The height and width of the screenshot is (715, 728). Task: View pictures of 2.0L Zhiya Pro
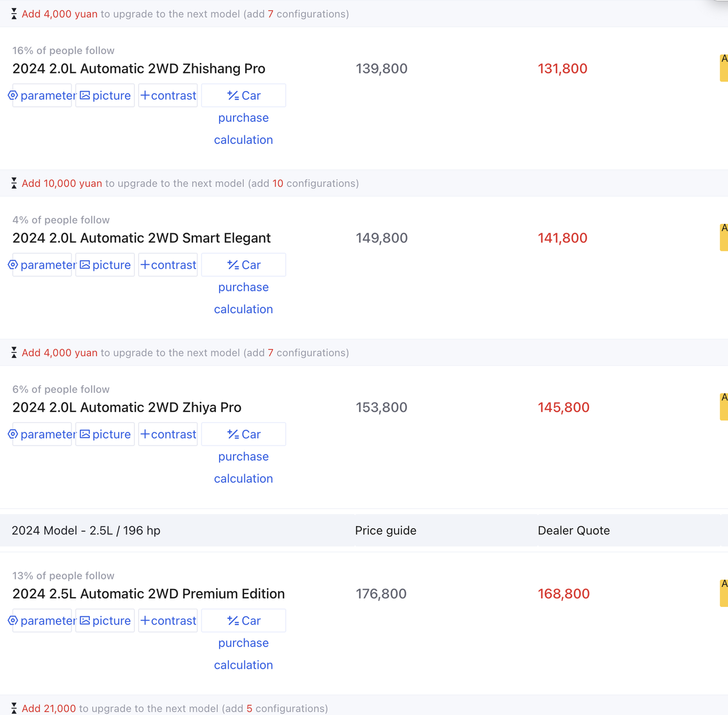click(105, 435)
